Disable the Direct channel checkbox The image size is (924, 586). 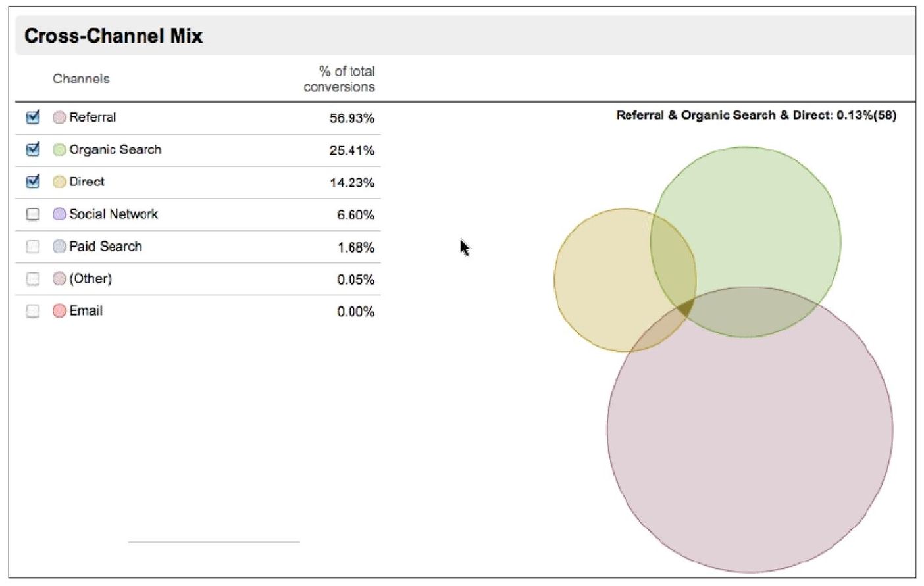point(33,182)
